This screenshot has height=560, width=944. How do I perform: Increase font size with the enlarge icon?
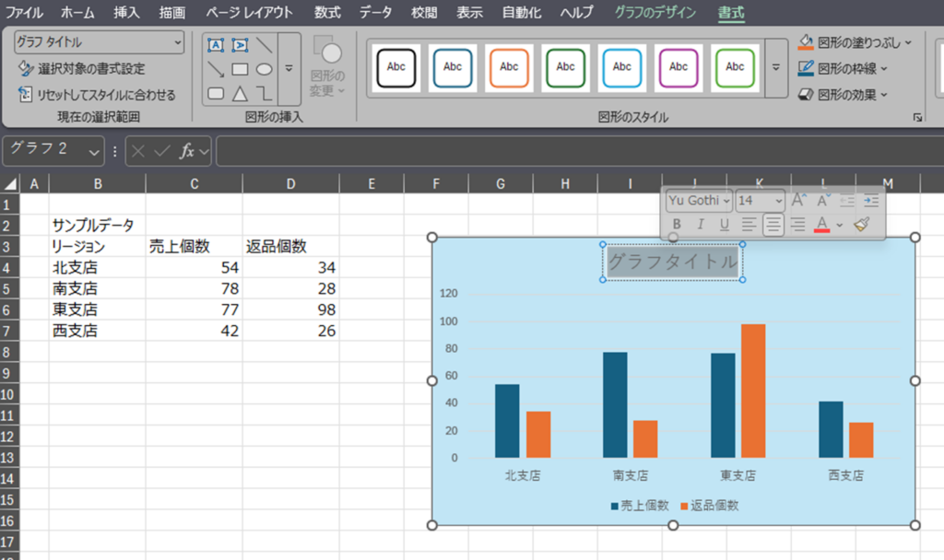[799, 200]
